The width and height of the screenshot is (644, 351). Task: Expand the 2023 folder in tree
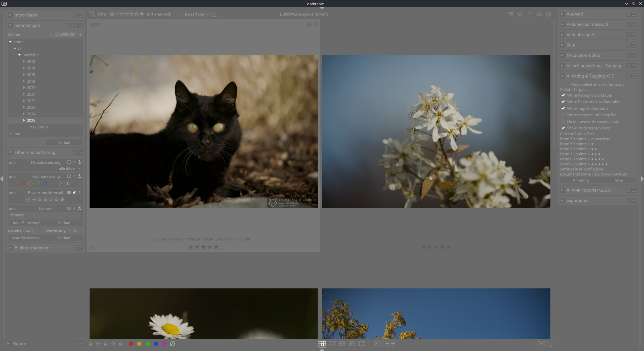[x=24, y=107]
